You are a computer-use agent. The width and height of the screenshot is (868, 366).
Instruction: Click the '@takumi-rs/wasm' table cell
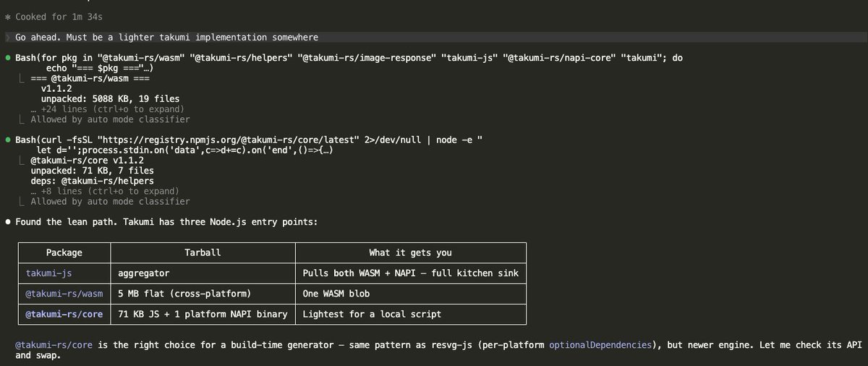[x=64, y=294]
